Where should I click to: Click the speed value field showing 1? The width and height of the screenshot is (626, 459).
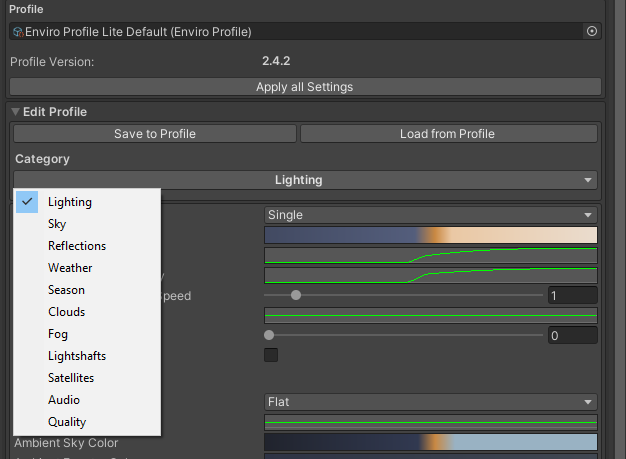(573, 295)
